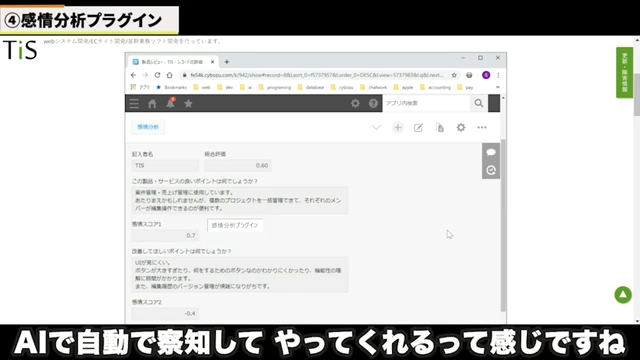Open the web bookmark folder
The image size is (640, 360).
(202, 87)
